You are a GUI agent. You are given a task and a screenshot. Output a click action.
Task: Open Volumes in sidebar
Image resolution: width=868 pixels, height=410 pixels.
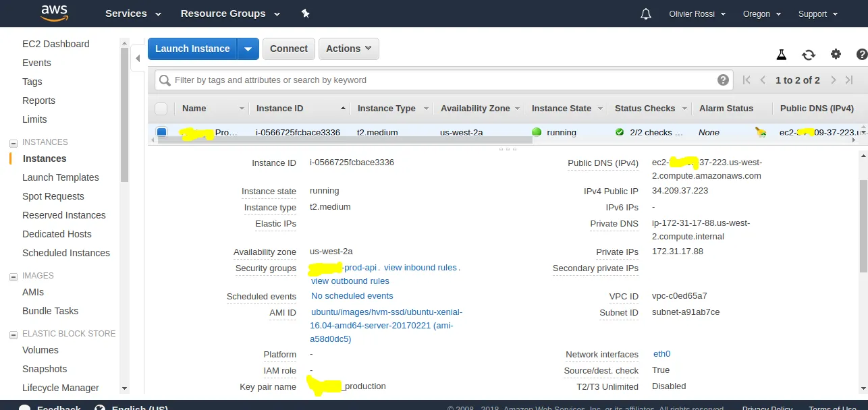(40, 350)
